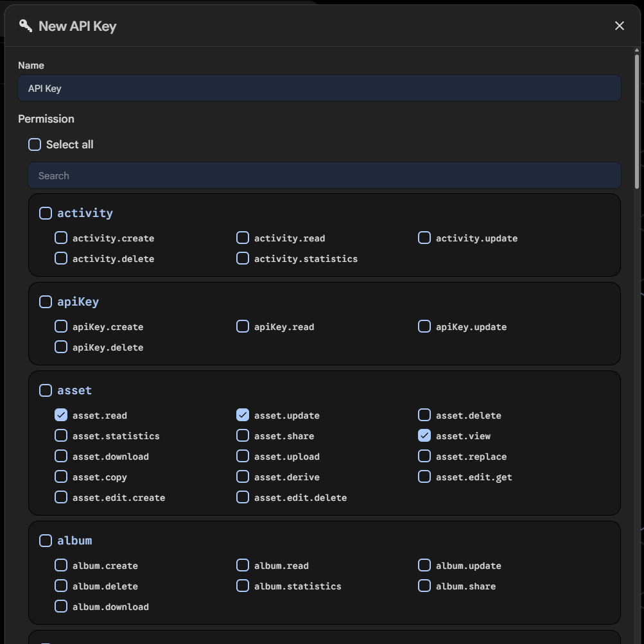
Task: Enable album.statistics permission
Action: coord(243,586)
